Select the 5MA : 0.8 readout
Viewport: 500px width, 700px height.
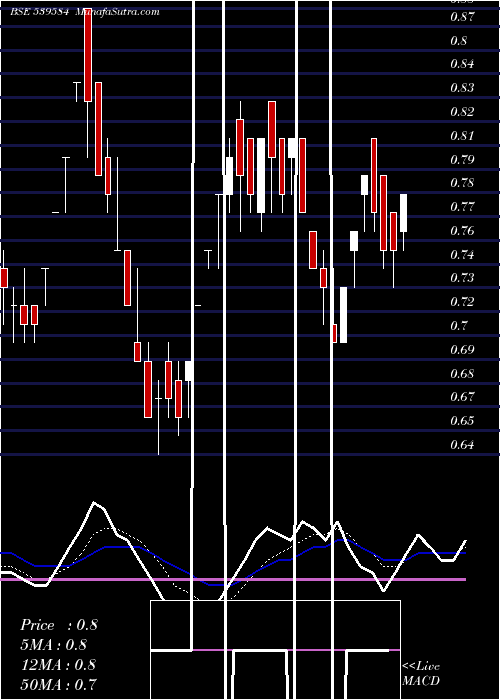pos(54,644)
